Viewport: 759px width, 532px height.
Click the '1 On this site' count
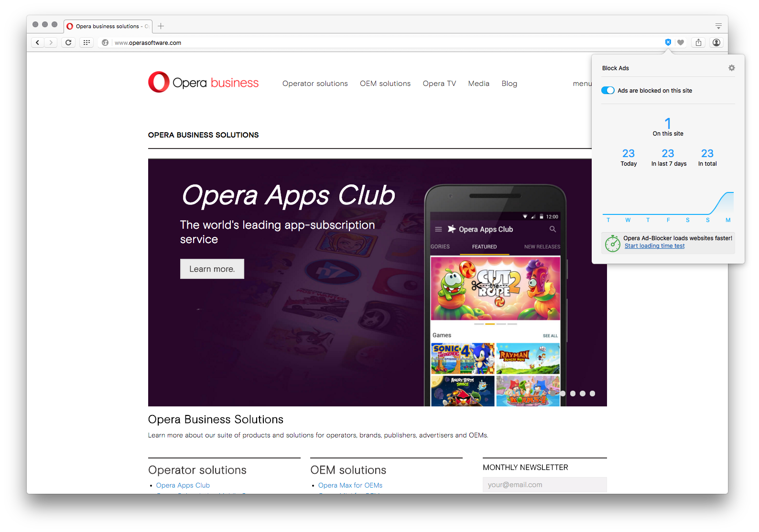click(668, 127)
